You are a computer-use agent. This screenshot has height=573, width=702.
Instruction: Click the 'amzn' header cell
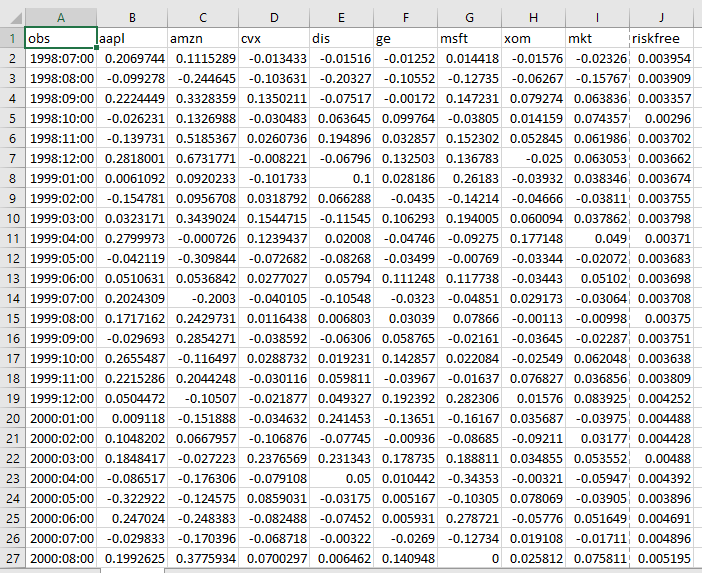tap(203, 38)
